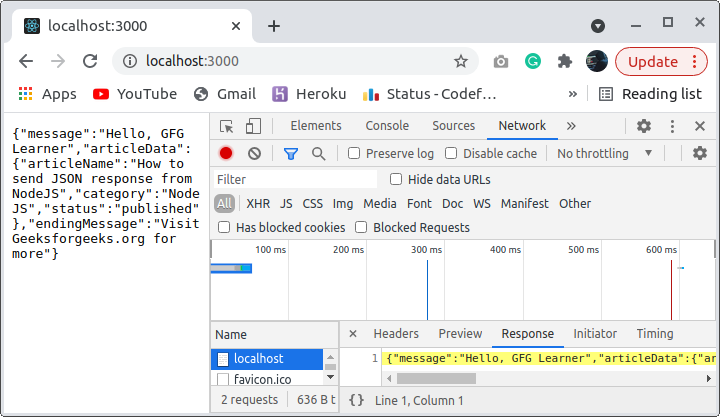Select the favicon.ico request row
The width and height of the screenshot is (720, 417).
(267, 379)
